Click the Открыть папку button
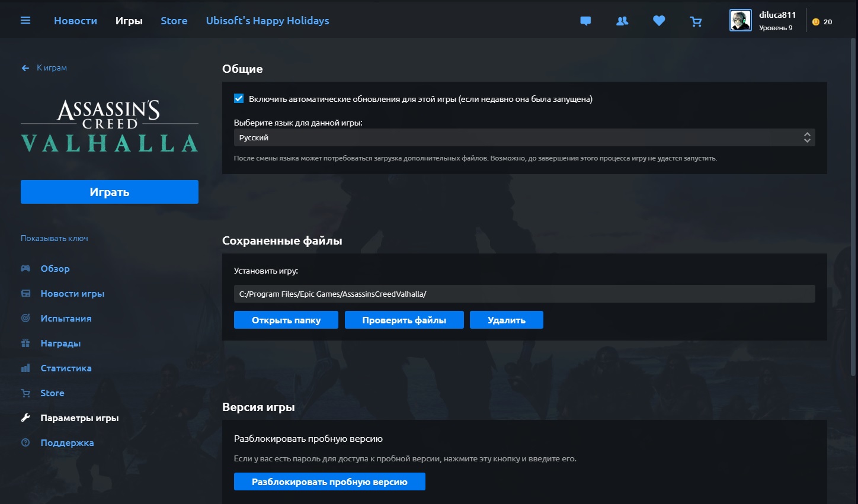858x504 pixels. 286,320
